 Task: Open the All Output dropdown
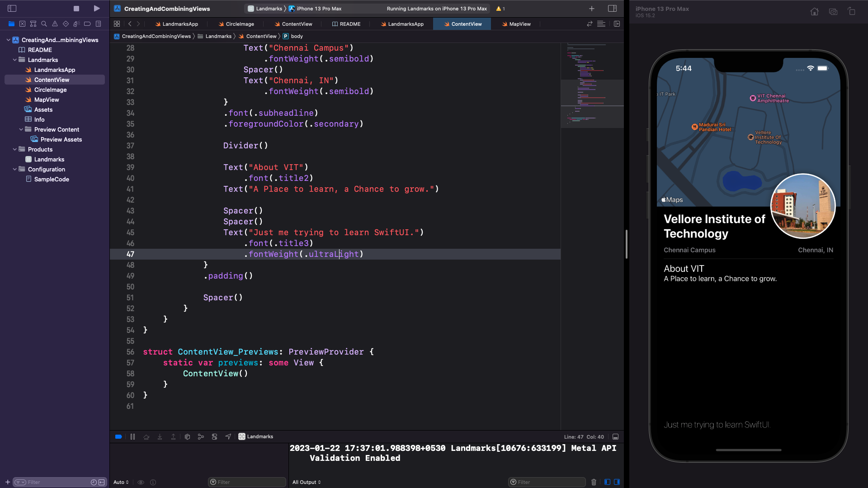coord(307,482)
